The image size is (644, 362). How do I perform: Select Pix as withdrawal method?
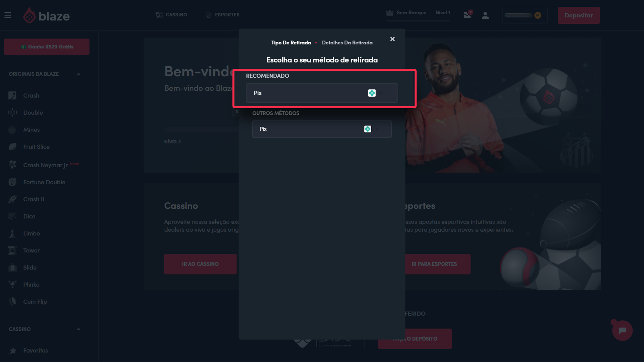click(x=322, y=93)
